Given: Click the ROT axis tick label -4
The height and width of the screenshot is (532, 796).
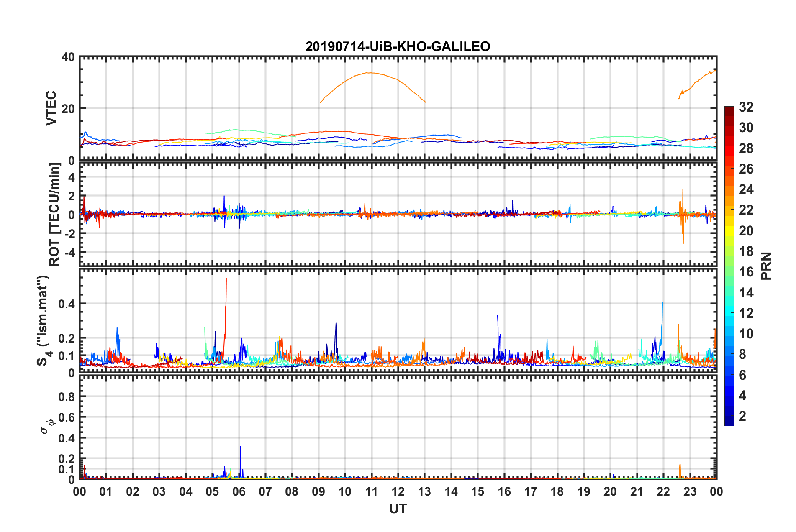Looking at the screenshot, I should (69, 253).
